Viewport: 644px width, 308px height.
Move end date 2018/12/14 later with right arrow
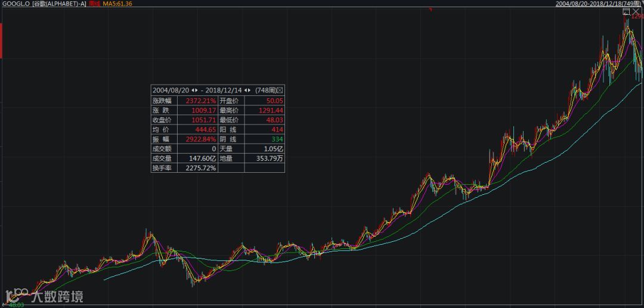[x=249, y=90]
